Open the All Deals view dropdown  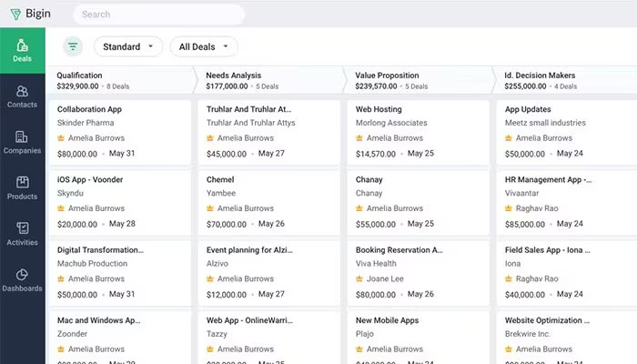click(204, 46)
